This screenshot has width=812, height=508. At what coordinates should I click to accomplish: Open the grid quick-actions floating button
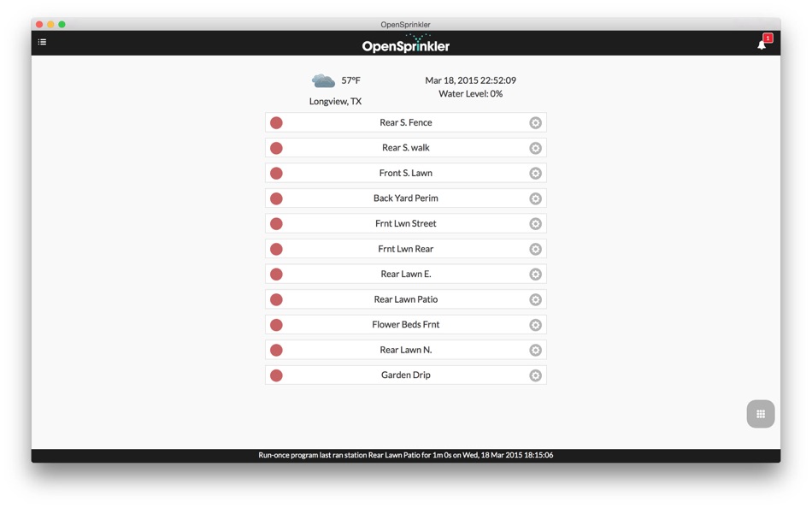tap(760, 414)
